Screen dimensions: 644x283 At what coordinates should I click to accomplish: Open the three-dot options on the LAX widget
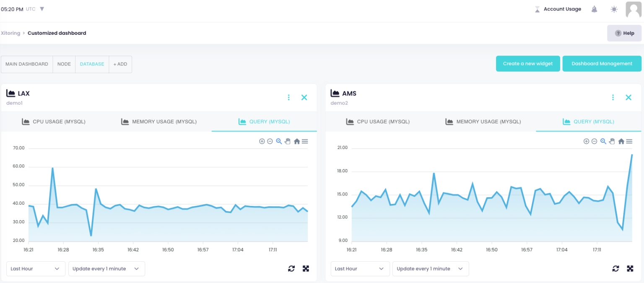(x=288, y=97)
